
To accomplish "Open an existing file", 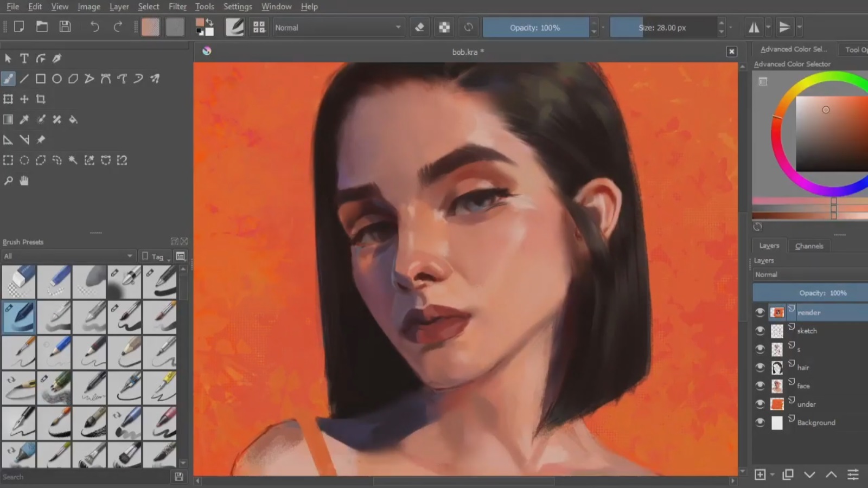I will (42, 27).
